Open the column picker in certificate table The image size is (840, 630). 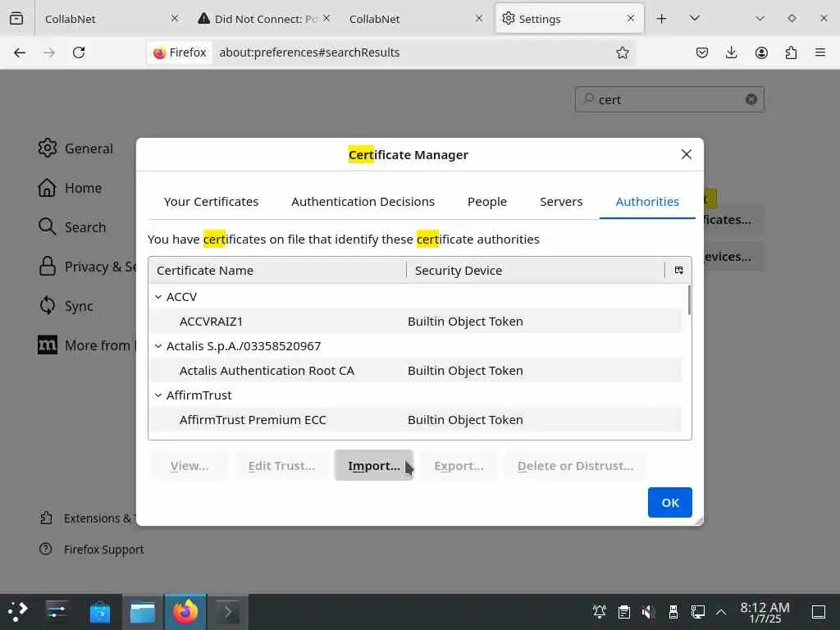(678, 270)
